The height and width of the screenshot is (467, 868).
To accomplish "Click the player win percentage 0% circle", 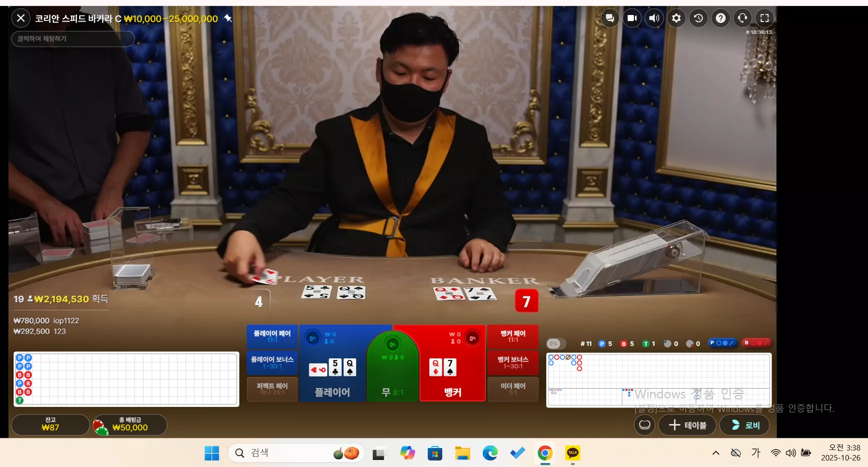I will tap(312, 338).
